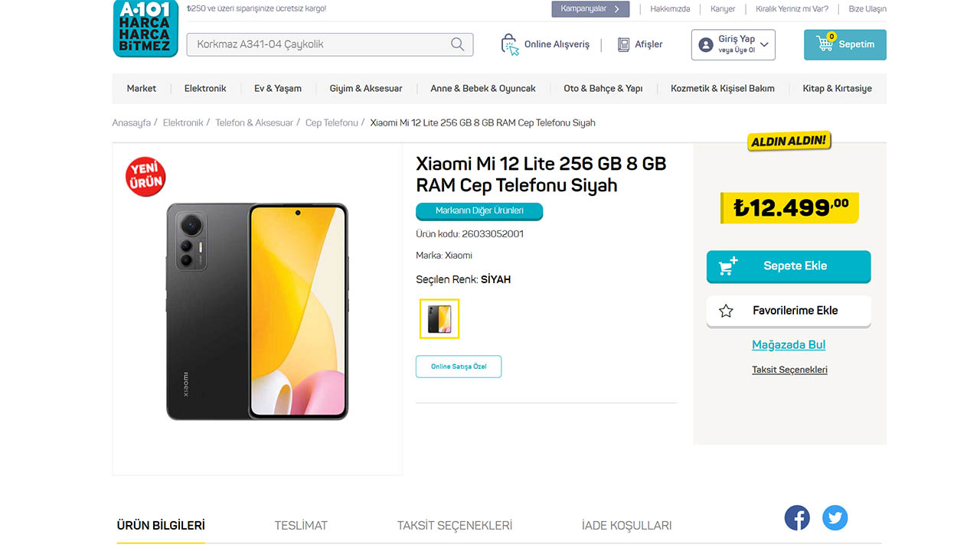This screenshot has height=551, width=980.
Task: Click the user avatar icon near Giriş Yap
Action: (x=705, y=44)
